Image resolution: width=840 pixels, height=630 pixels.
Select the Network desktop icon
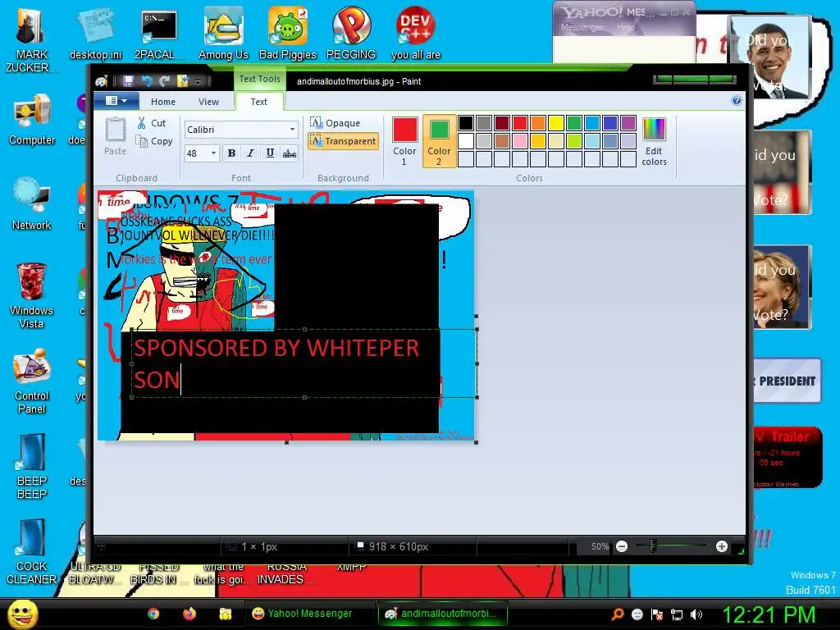(32, 204)
